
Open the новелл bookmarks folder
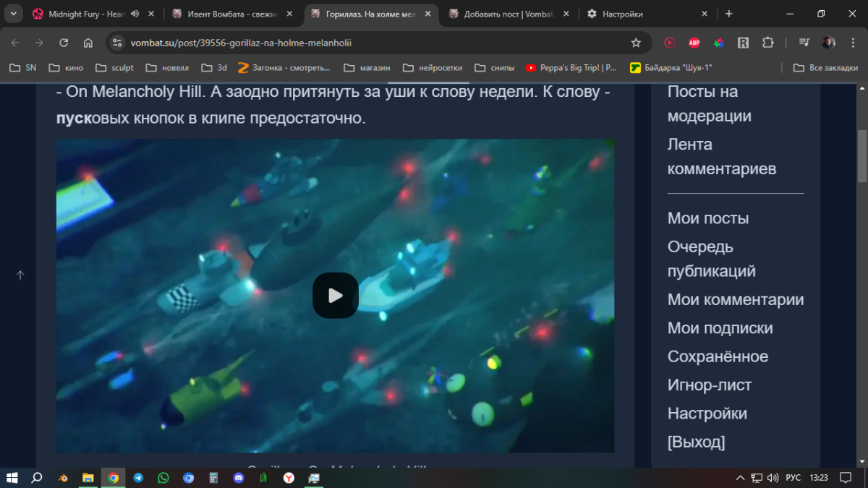167,67
